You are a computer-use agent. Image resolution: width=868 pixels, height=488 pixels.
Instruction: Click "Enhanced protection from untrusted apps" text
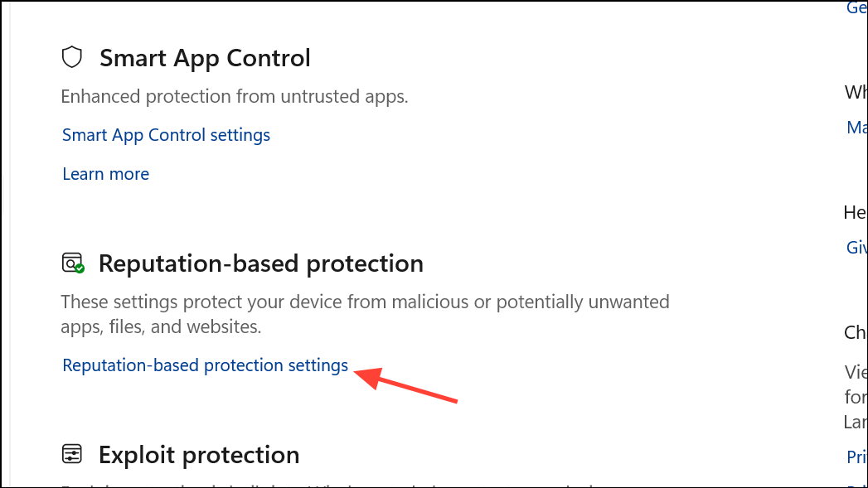235,96
